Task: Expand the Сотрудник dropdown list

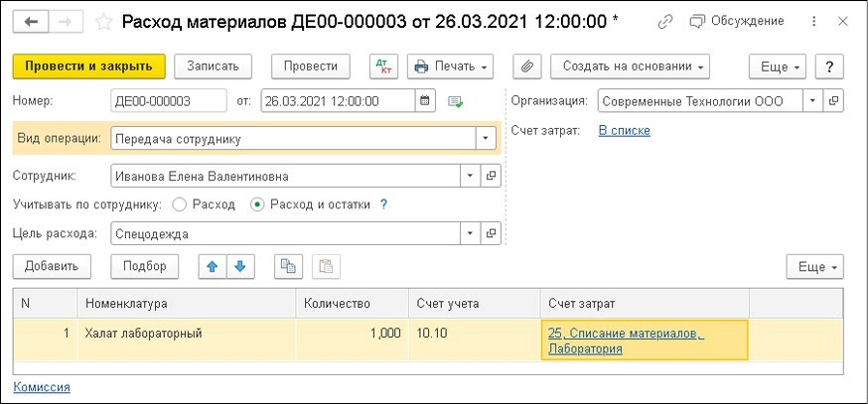Action: tap(469, 176)
